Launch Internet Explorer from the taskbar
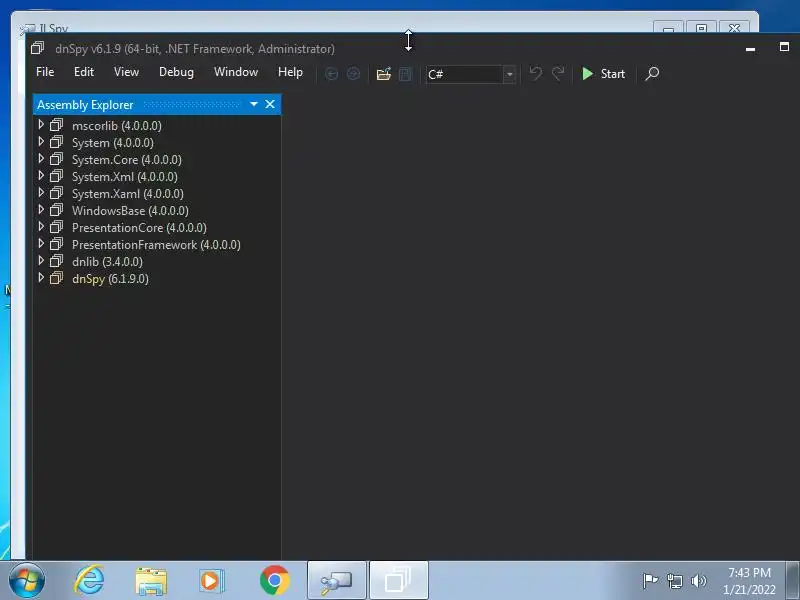Image resolution: width=800 pixels, height=600 pixels. click(89, 581)
